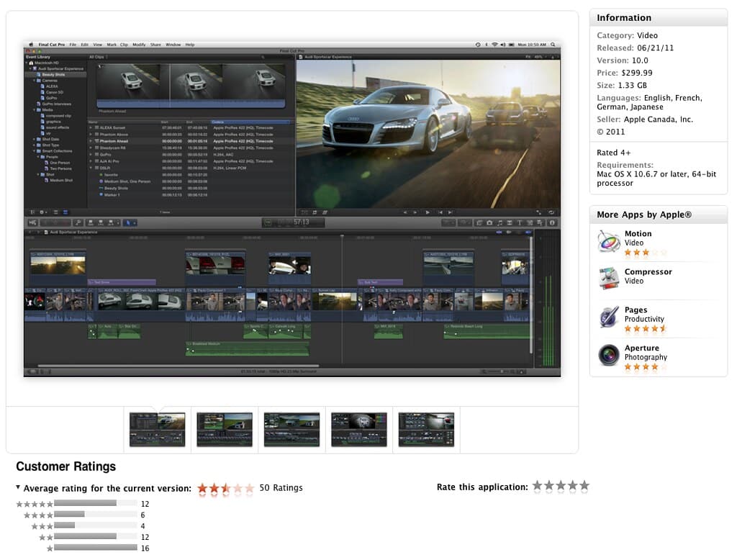
Task: Open the Modify menu
Action: point(139,45)
